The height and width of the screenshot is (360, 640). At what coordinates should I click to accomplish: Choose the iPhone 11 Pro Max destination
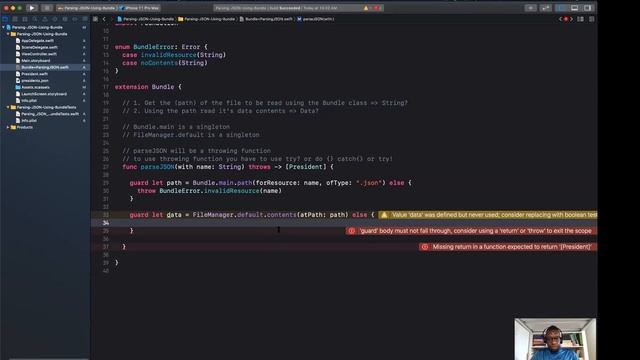click(140, 8)
